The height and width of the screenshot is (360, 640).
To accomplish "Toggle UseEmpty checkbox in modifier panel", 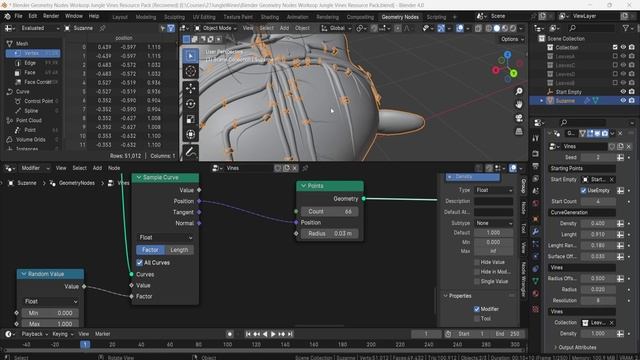I will (584, 190).
